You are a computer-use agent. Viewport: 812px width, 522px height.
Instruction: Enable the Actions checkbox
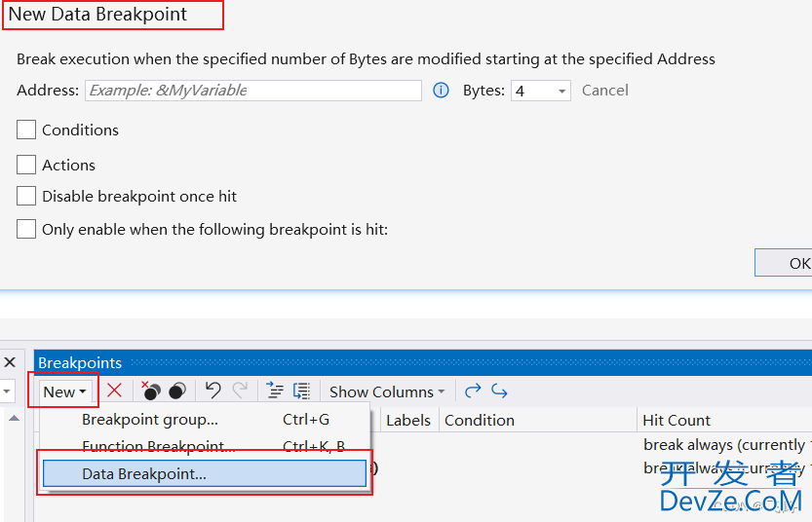point(26,165)
